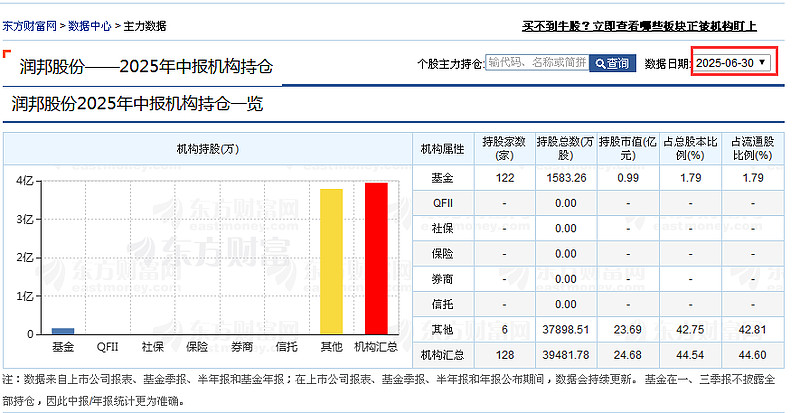
Task: Click the value 37898.51 in 其他 row
Action: [566, 330]
